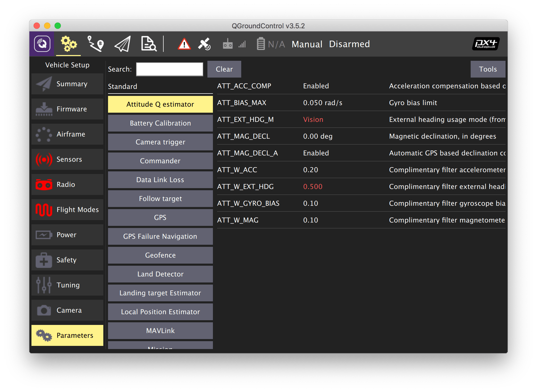Switch to the Parameters section
This screenshot has height=392, width=537.
click(x=67, y=335)
